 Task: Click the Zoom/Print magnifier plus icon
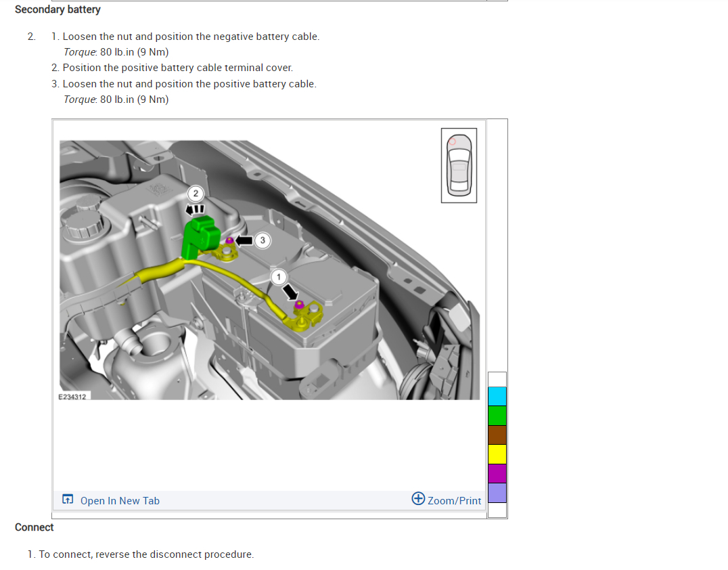coord(418,499)
